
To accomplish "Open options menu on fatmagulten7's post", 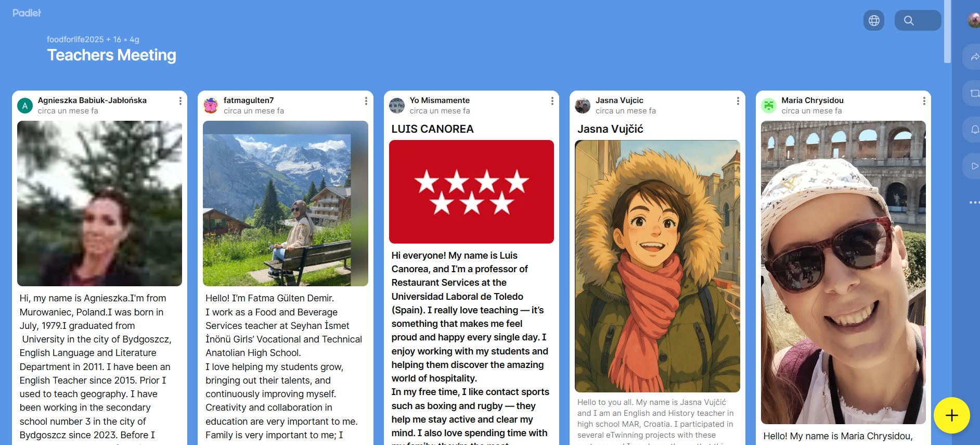I will (x=366, y=101).
